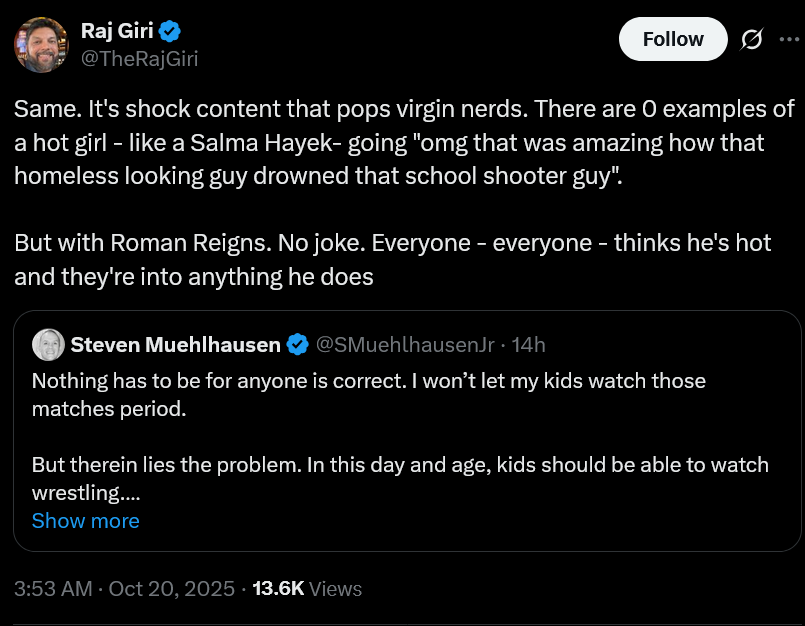Open the @TheRajGiri handle
This screenshot has width=805, height=626.
pyautogui.click(x=139, y=59)
